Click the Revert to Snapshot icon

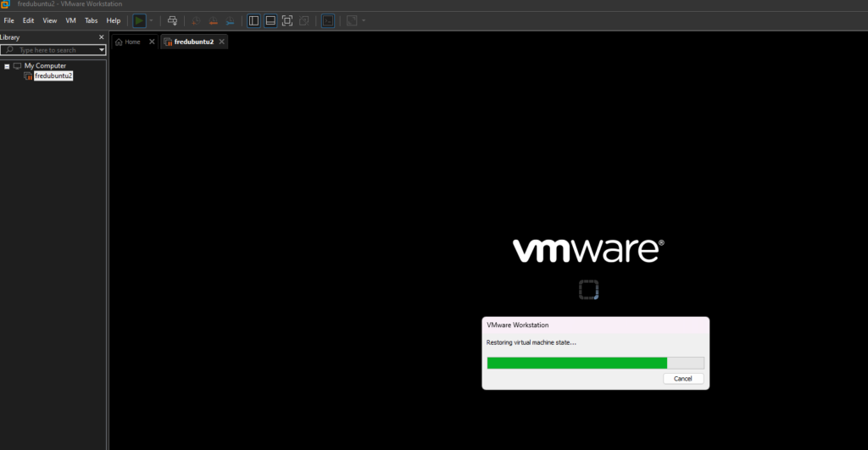(x=213, y=21)
